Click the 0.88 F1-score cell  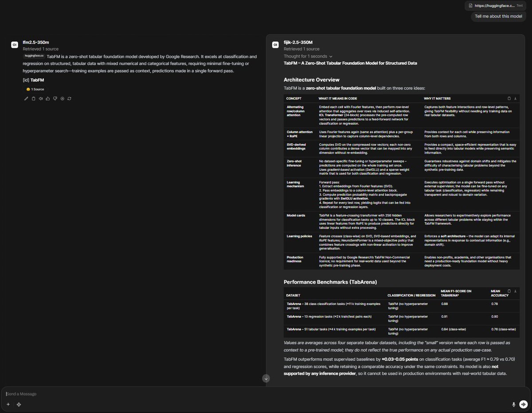coord(445,304)
